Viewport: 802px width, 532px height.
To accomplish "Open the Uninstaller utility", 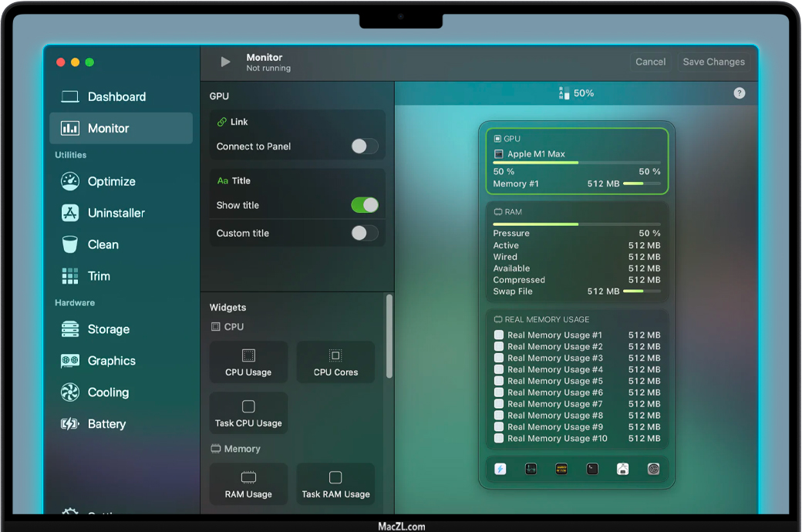I will (116, 214).
